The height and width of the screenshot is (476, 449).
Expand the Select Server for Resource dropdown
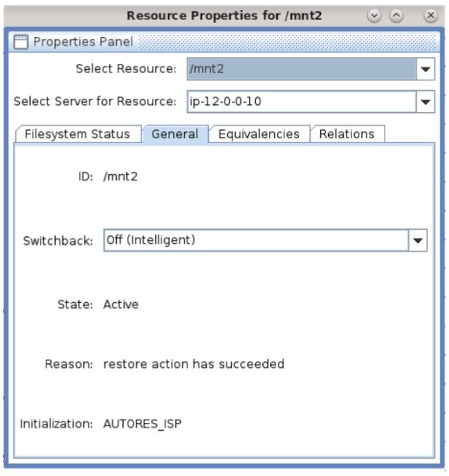pos(426,102)
